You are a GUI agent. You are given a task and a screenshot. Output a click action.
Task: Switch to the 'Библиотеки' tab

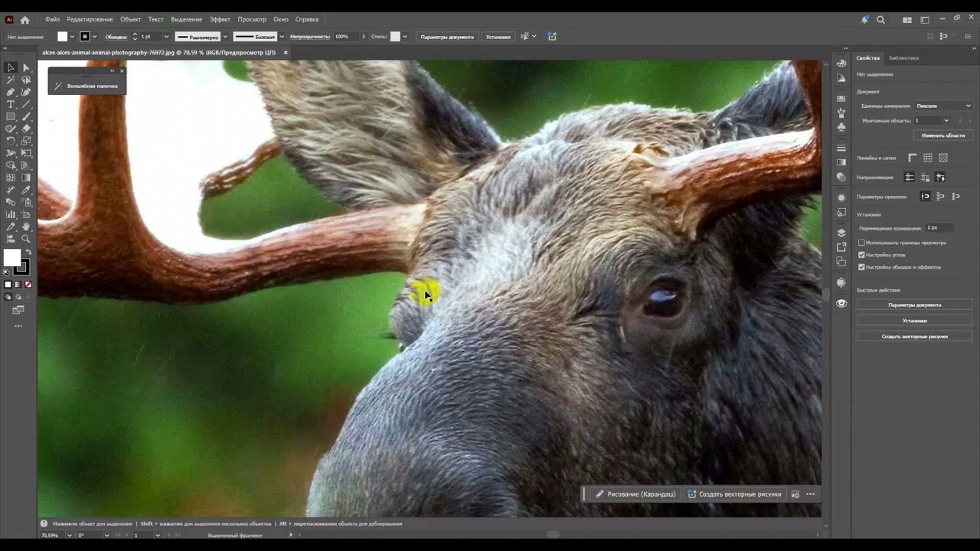point(903,58)
